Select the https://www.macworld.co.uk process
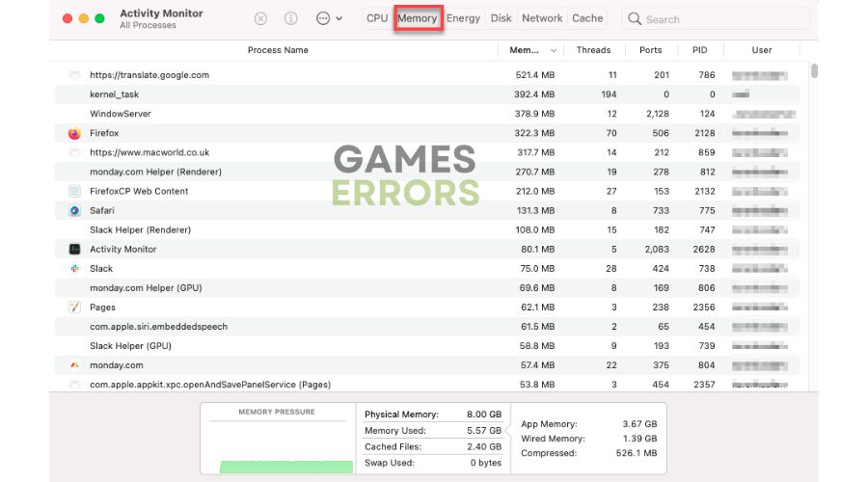 click(427, 152)
